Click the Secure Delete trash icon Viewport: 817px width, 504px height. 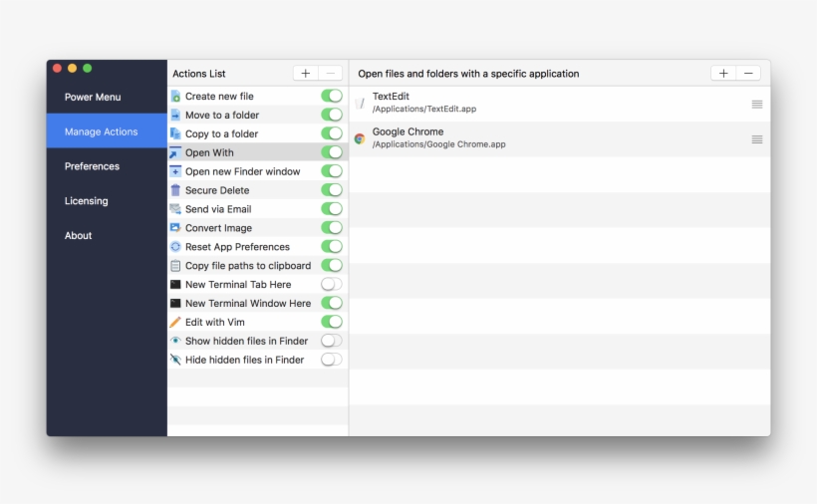pyautogui.click(x=175, y=190)
